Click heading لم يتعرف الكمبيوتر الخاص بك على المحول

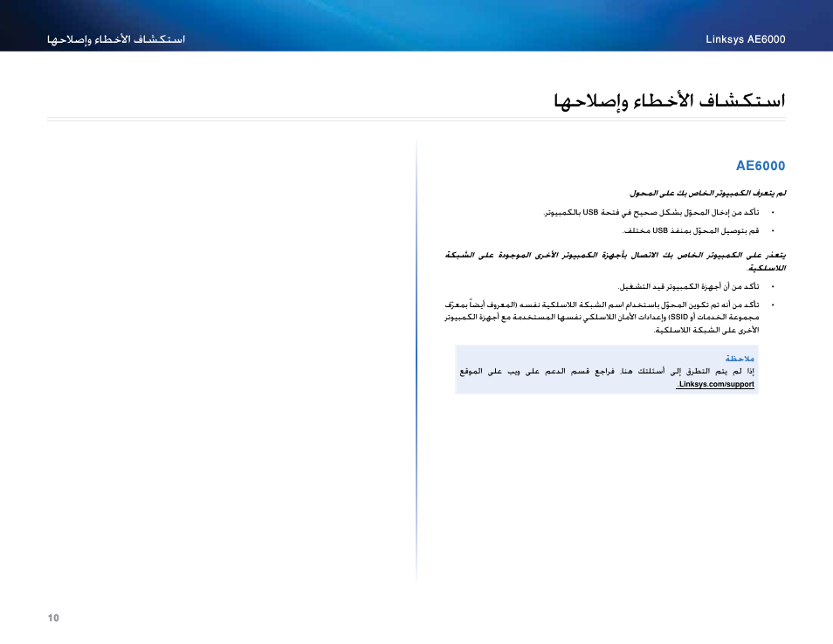coord(707,193)
